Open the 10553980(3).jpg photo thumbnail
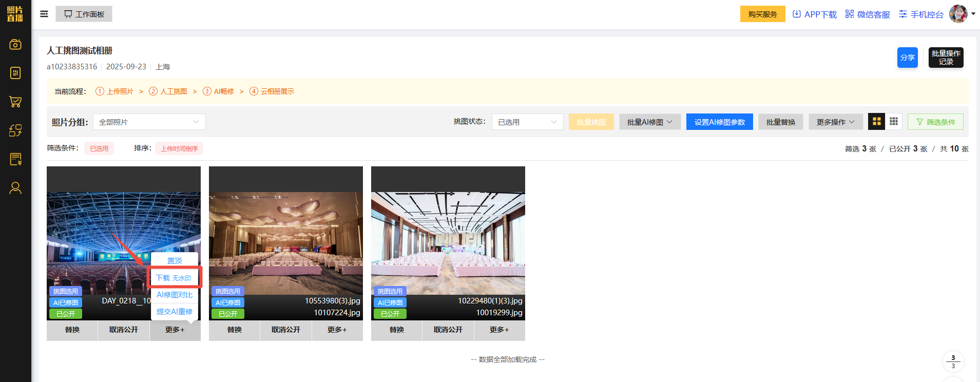Screen dimensions: 980x382 click(285, 243)
